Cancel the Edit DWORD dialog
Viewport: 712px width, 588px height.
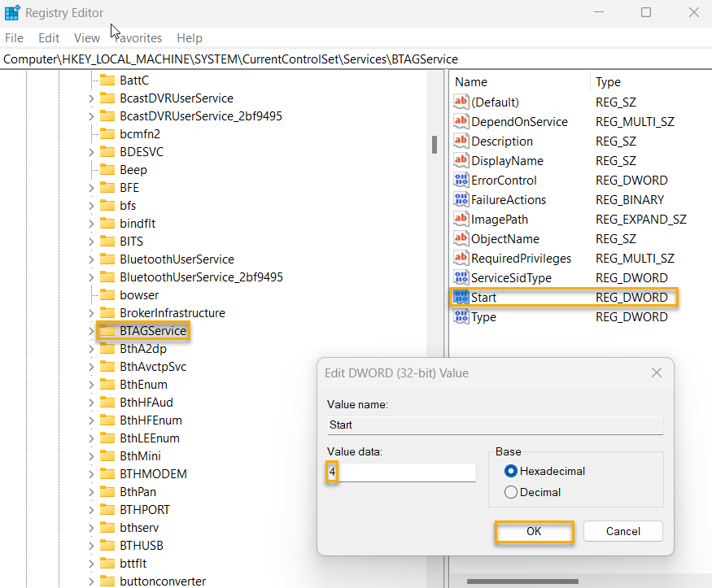(622, 531)
